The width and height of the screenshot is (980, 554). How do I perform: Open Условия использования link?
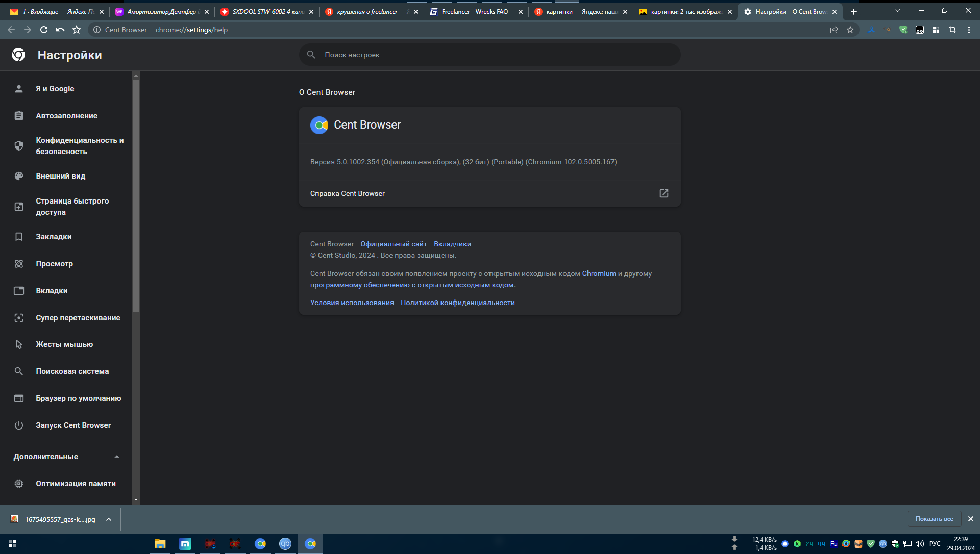pyautogui.click(x=352, y=303)
